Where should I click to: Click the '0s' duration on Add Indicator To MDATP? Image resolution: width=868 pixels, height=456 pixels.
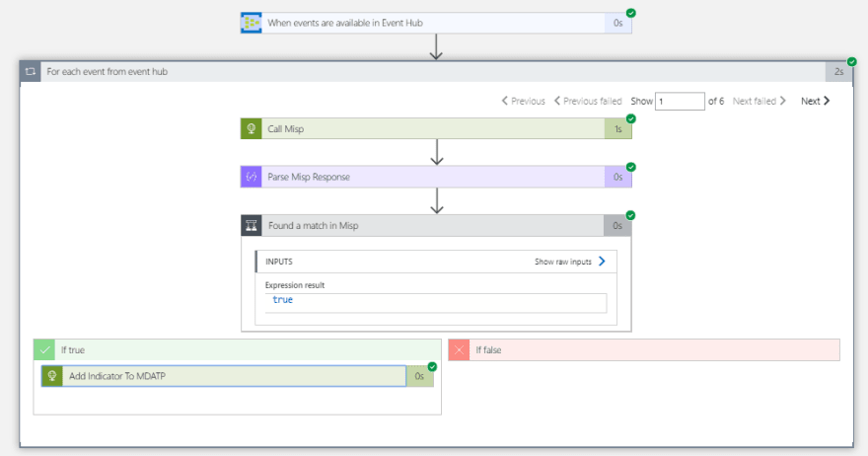419,376
